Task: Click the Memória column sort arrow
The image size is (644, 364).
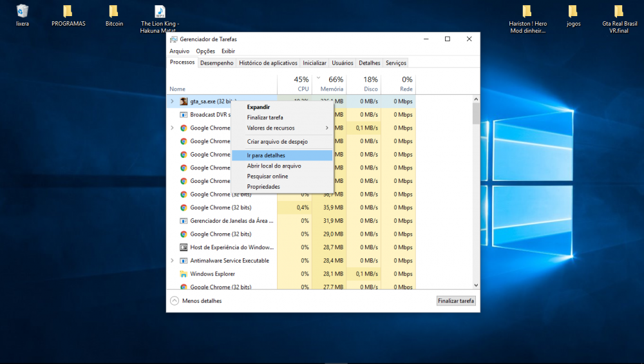Action: pos(318,77)
